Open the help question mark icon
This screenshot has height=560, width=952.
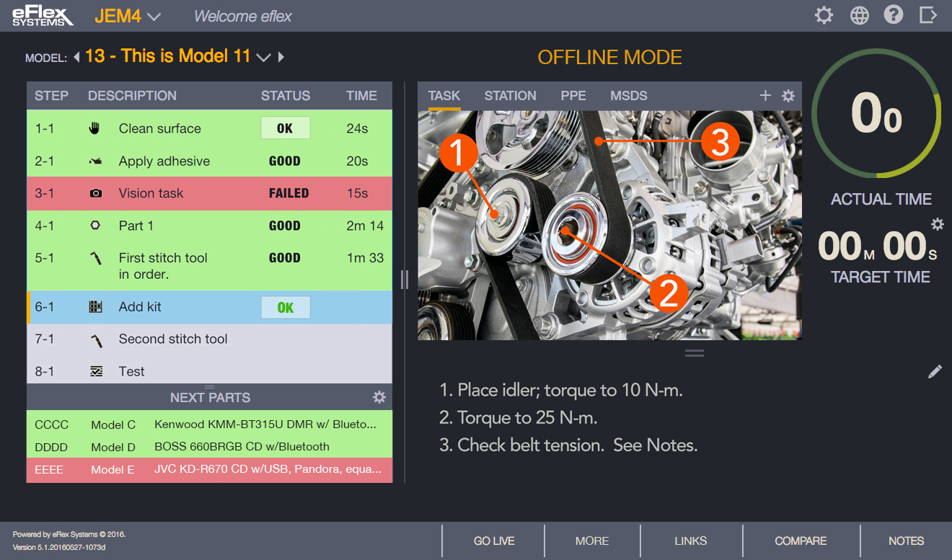[x=894, y=15]
